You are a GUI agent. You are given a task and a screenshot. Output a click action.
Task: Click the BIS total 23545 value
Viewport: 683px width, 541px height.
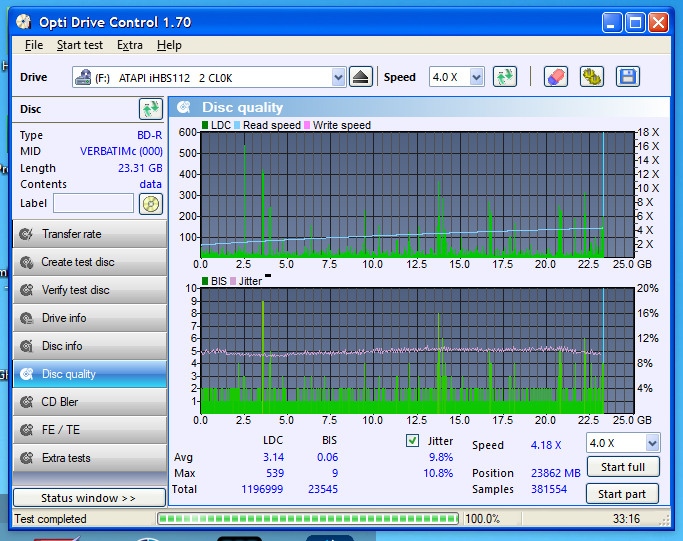(323, 489)
